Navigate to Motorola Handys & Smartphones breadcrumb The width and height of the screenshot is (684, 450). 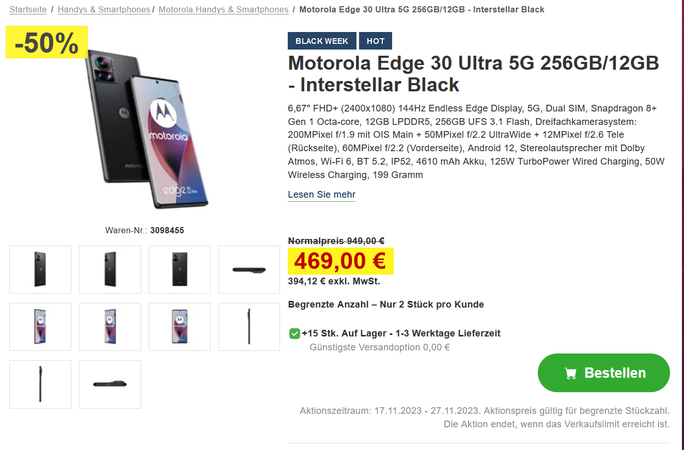[x=222, y=10]
